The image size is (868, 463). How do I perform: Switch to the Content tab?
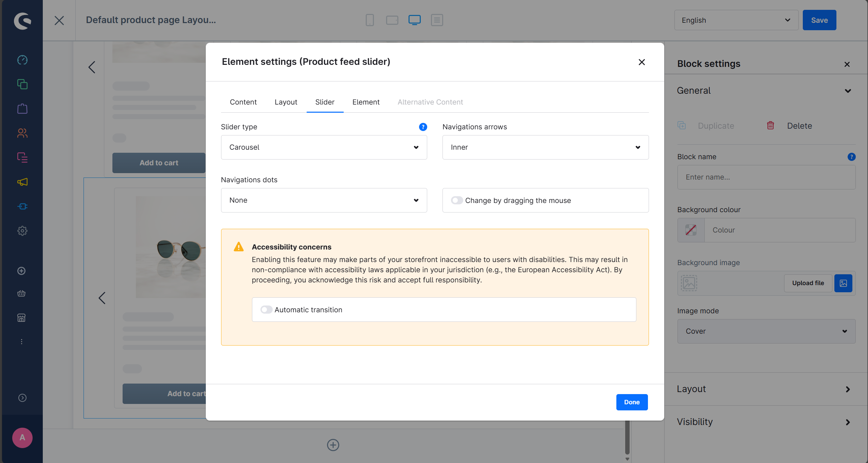coord(243,102)
